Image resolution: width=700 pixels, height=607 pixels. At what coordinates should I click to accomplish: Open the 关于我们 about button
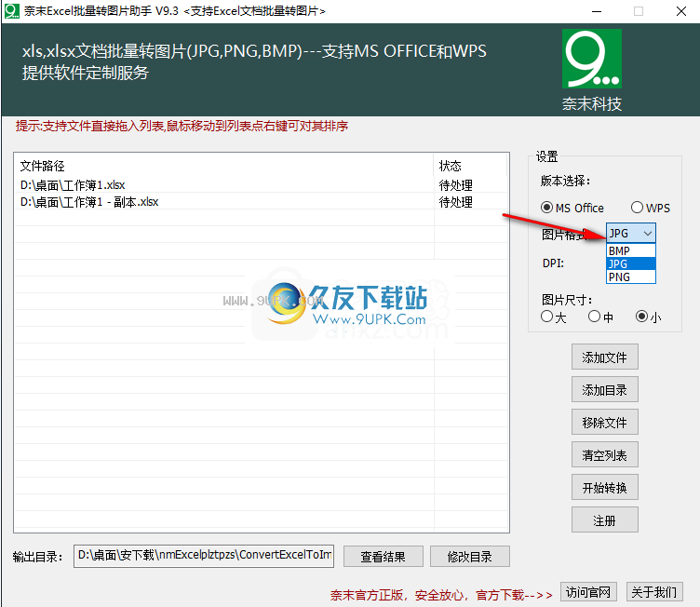654,592
